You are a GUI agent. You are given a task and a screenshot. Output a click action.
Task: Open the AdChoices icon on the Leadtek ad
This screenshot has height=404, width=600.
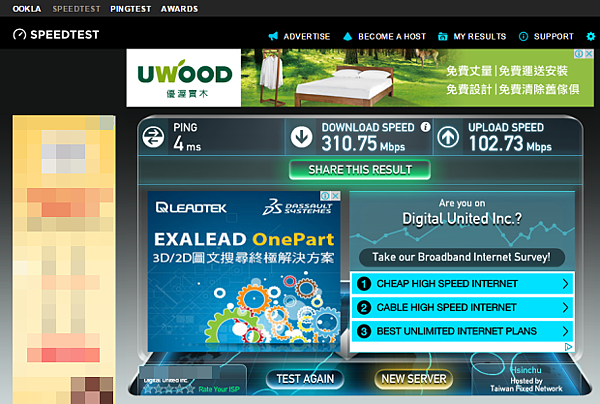[325, 196]
